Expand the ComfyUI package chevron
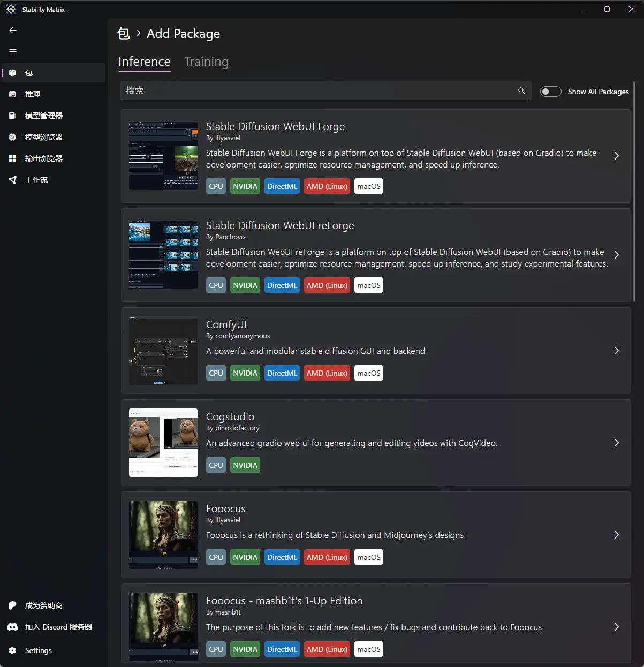Screen dimensions: 644x667 (616, 351)
